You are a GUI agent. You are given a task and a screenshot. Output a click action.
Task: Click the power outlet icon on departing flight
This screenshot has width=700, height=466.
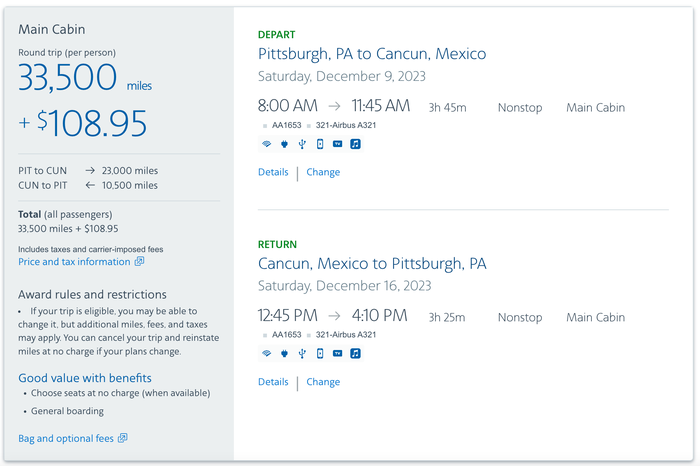284,144
